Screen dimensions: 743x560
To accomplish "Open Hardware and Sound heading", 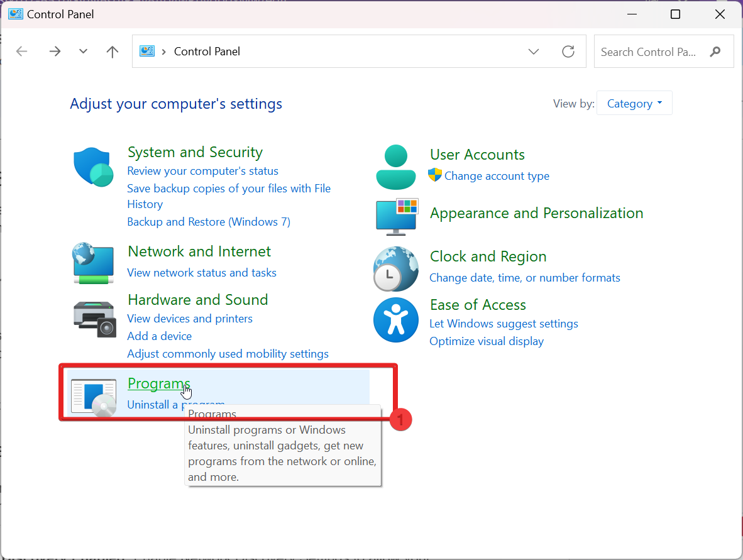I will 198,299.
